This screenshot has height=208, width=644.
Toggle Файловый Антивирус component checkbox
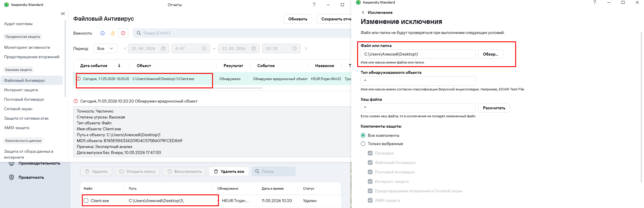tap(370, 162)
